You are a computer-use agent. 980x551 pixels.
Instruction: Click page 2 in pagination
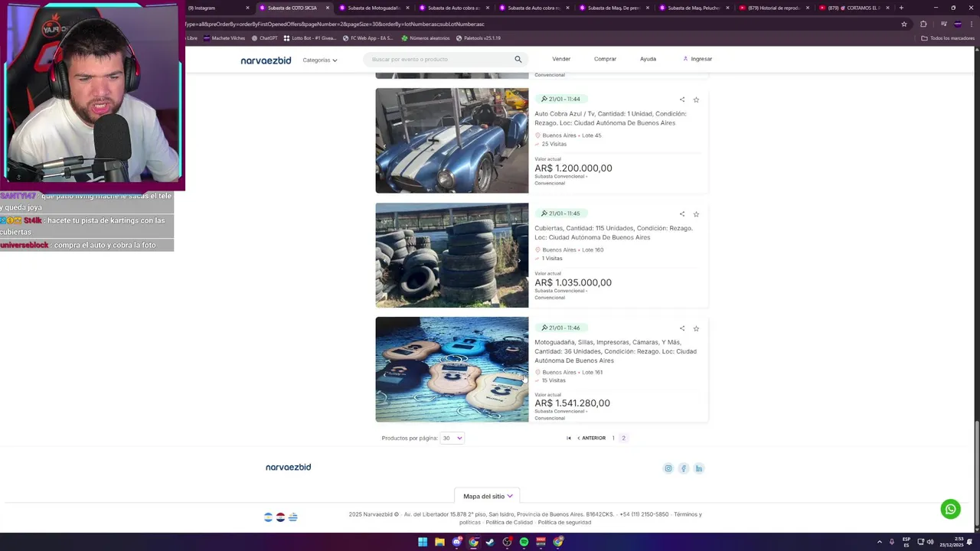pos(623,439)
